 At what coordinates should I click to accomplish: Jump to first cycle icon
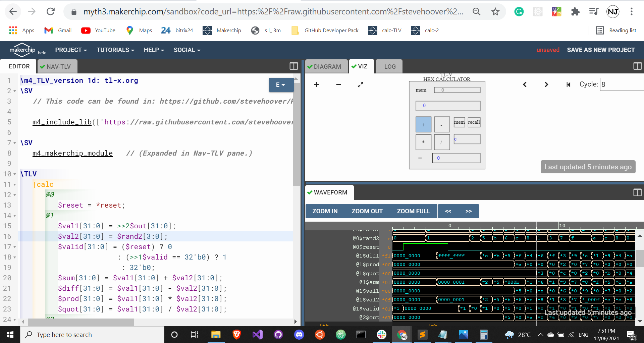tap(568, 84)
